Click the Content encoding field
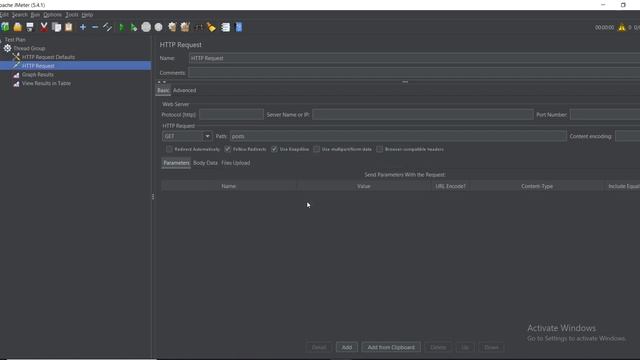 point(627,136)
